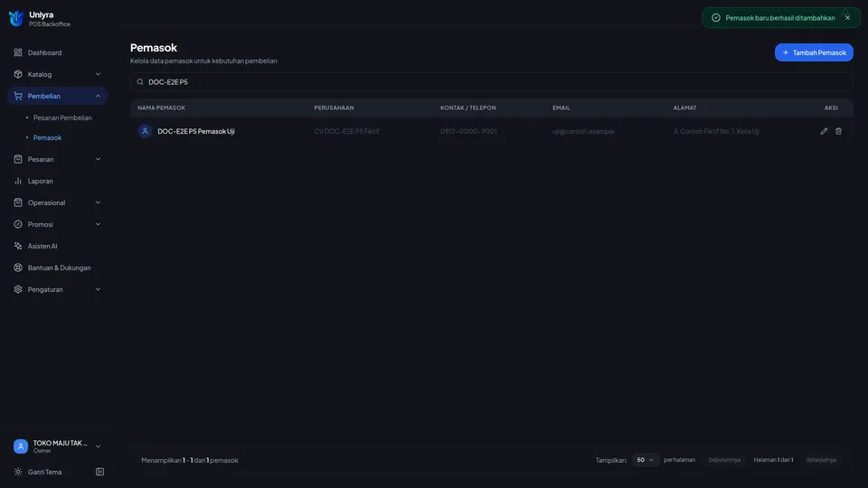Click address Jl. Contoh Fiktif cell
Image resolution: width=868 pixels, height=488 pixels.
point(716,131)
